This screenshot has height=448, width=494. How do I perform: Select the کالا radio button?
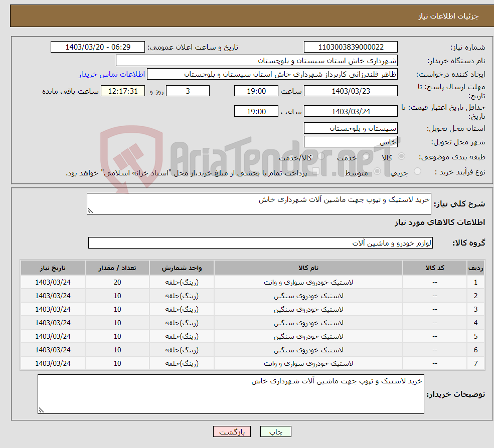point(401,156)
